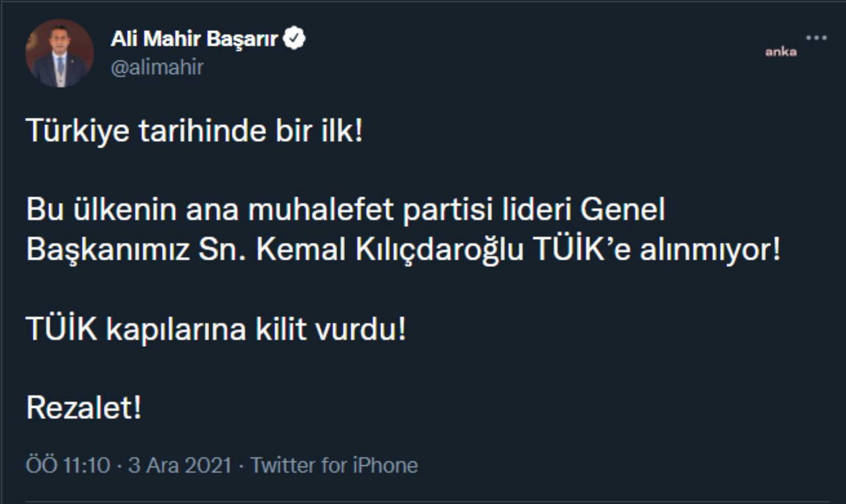Click the line "Türkiye tarihinde bir ilk!"

coord(195,132)
